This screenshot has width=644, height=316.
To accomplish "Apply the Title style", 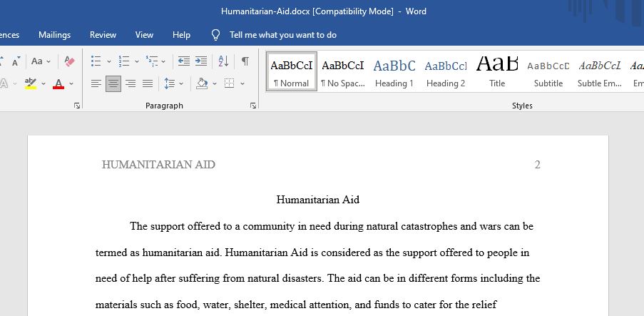I will point(497,71).
